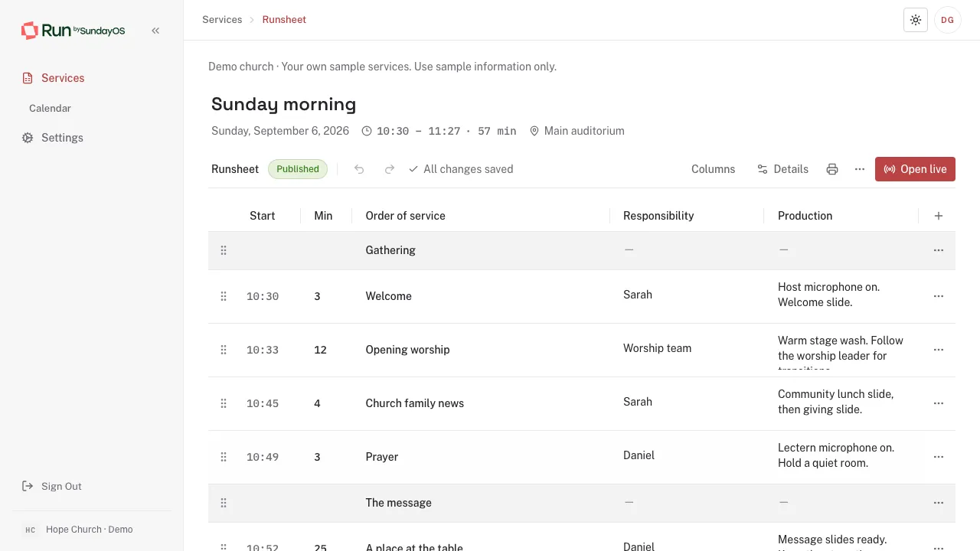Toggle the light/dark theme sun icon
The image size is (980, 551).
(x=916, y=20)
